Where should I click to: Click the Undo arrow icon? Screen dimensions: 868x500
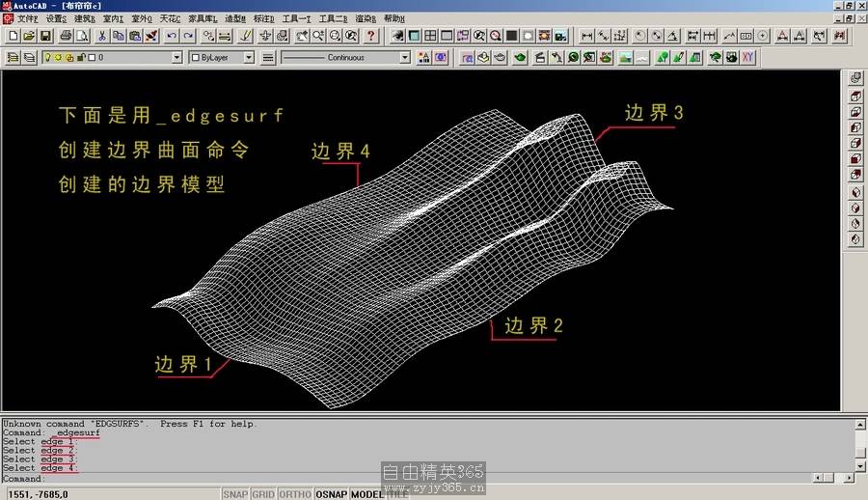coord(172,36)
